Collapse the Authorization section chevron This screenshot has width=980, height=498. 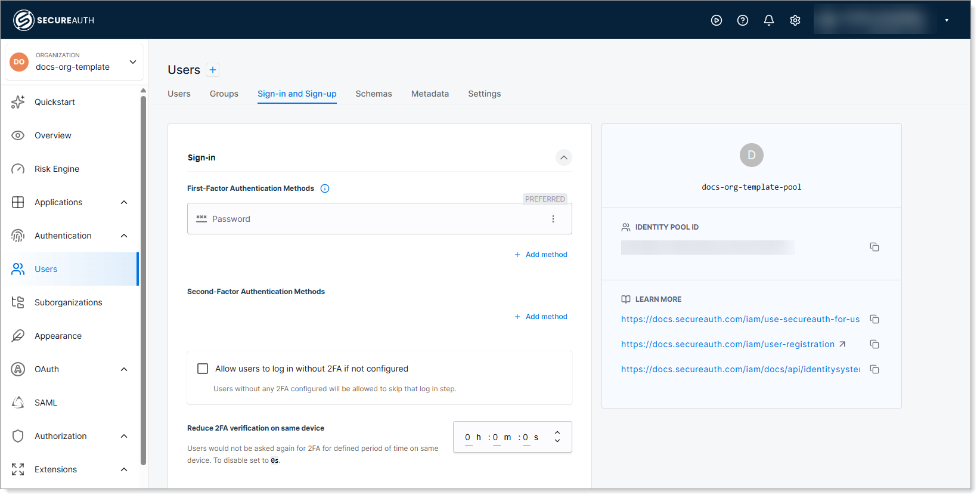(x=124, y=436)
